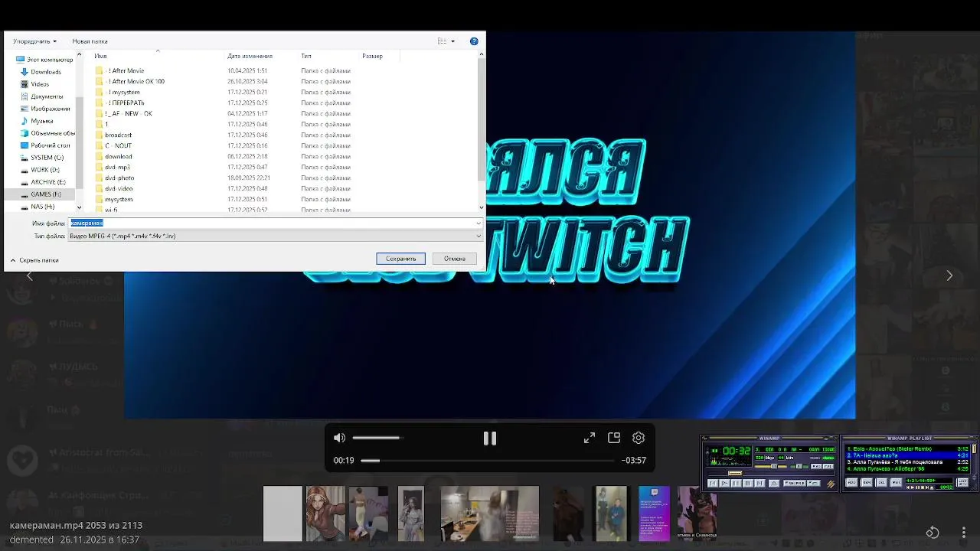Click the file name input field
Screen dimensions: 980x551
pyautogui.click(x=272, y=223)
